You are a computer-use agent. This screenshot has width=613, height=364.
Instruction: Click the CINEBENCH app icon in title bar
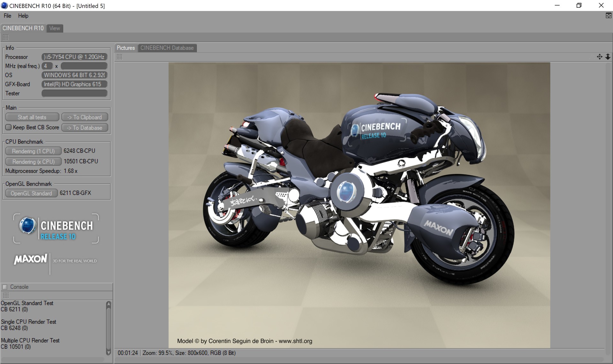4,5
